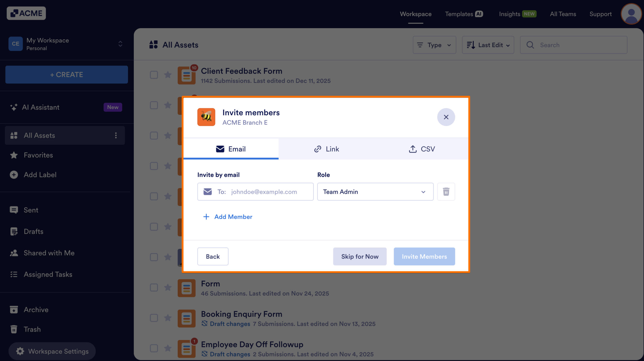Screen dimensions: 644x361
Task: Open the Team Admin role dropdown
Action: coord(375,192)
